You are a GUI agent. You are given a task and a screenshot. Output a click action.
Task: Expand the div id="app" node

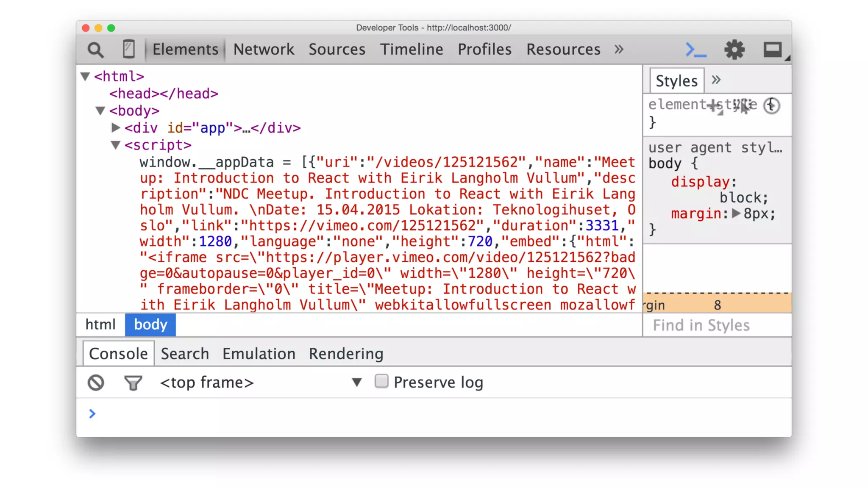tap(115, 128)
